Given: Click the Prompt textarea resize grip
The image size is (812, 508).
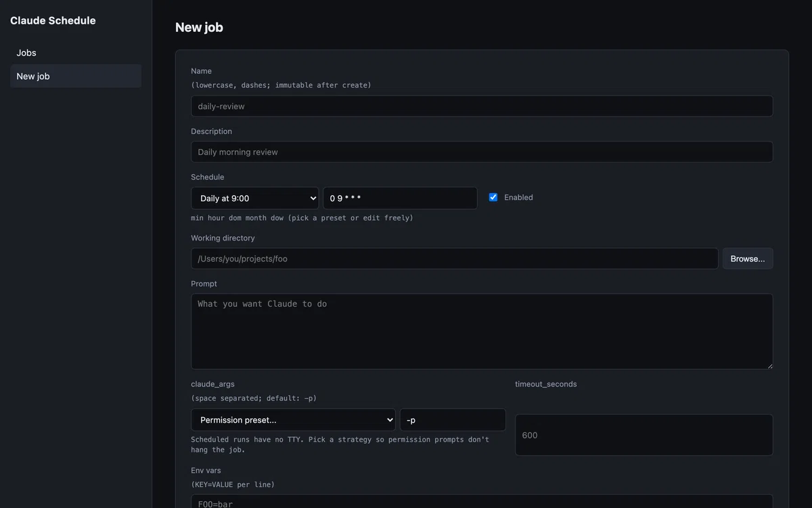Looking at the screenshot, I should coord(769,365).
